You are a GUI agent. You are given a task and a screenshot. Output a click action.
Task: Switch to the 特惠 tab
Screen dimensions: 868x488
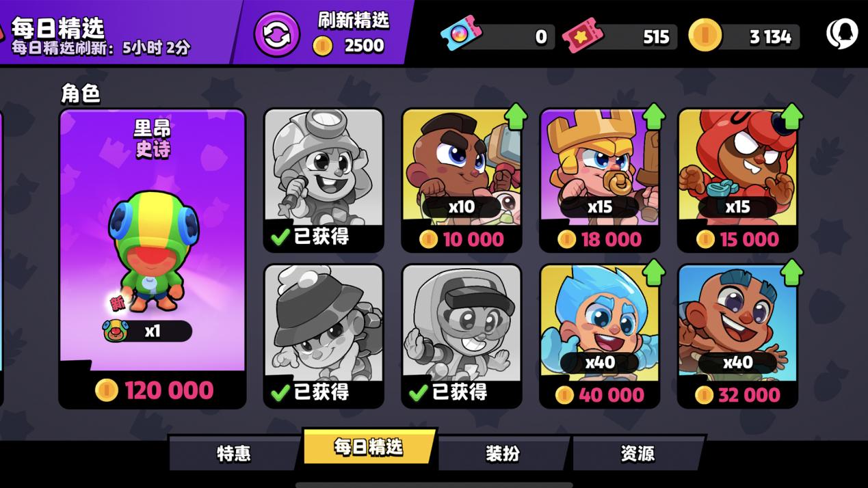(x=234, y=453)
